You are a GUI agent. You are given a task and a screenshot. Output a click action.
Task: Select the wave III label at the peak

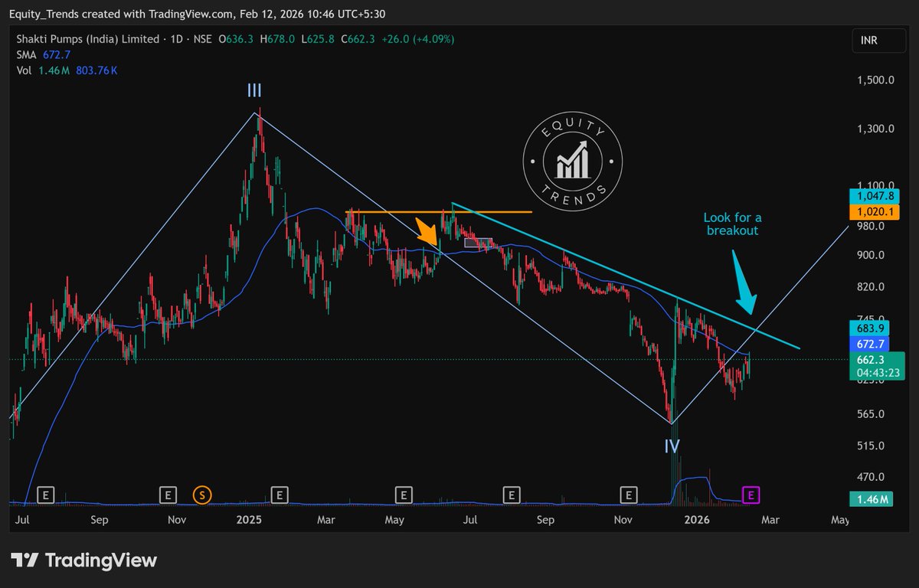coord(254,91)
